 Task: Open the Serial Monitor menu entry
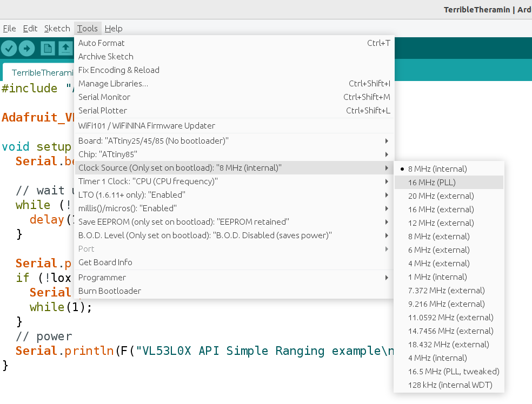[104, 97]
